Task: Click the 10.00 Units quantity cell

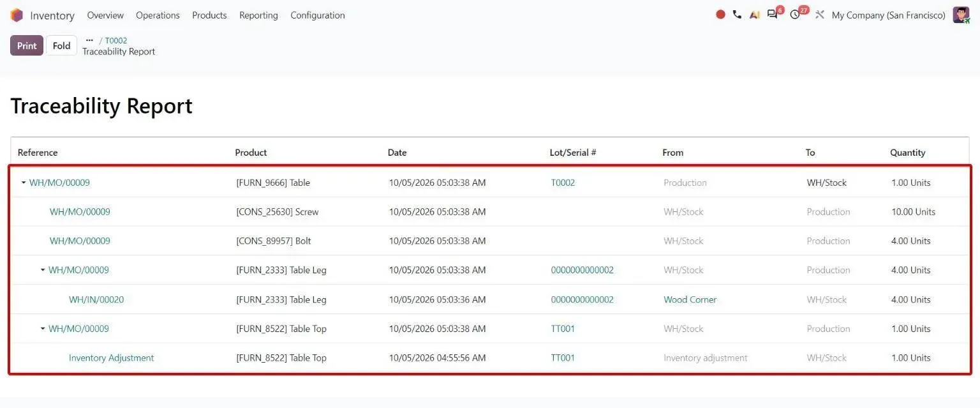Action: coord(914,212)
